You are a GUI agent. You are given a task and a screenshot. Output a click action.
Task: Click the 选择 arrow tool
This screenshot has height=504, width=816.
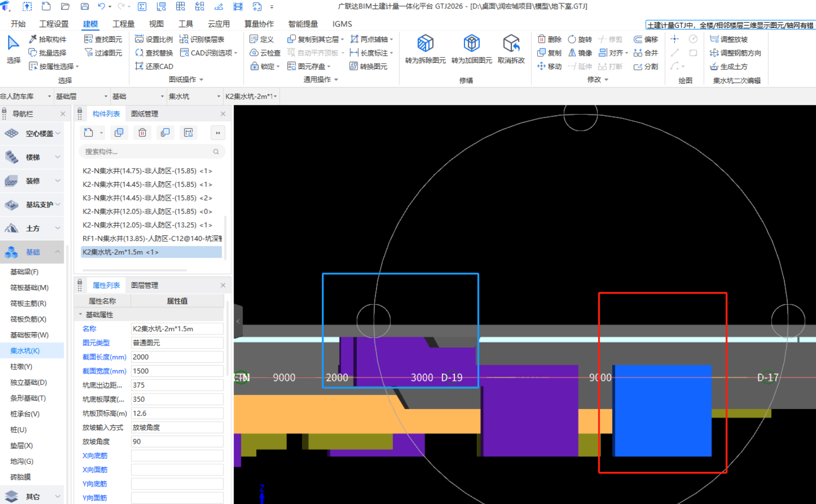point(13,49)
